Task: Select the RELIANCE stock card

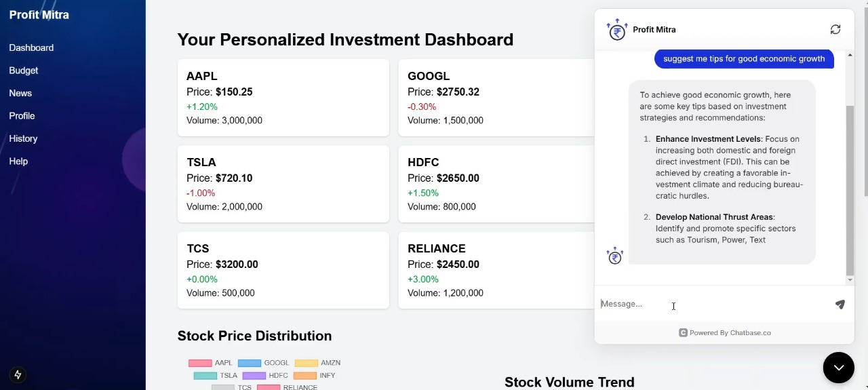Action: [x=495, y=270]
